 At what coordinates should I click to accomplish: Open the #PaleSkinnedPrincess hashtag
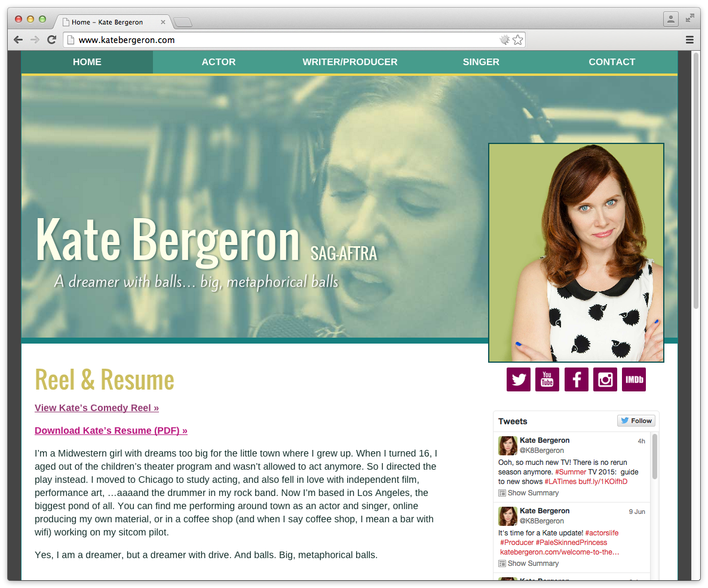571,543
